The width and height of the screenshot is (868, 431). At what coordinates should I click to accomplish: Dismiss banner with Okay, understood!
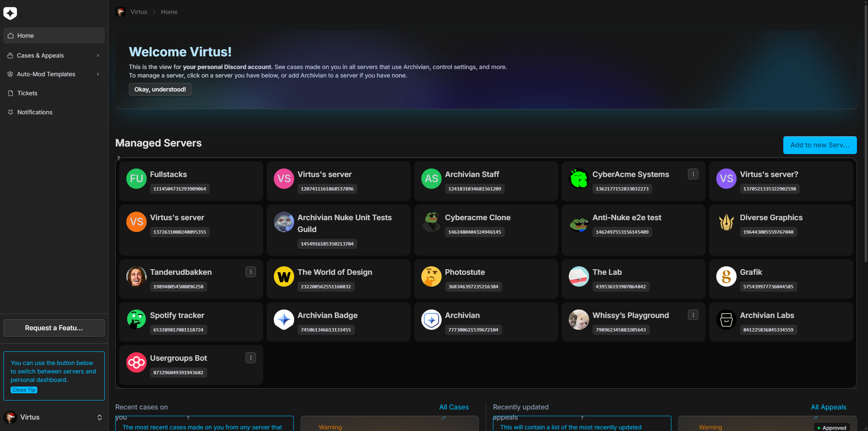point(160,89)
